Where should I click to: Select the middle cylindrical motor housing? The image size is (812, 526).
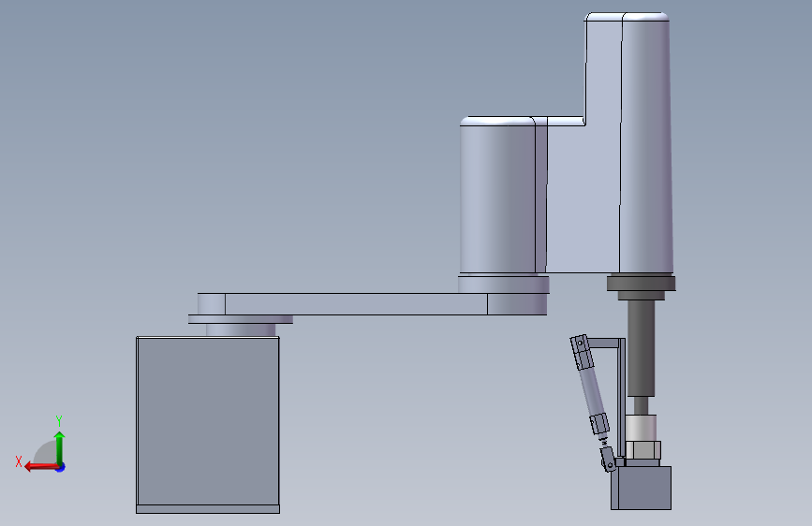click(498, 196)
